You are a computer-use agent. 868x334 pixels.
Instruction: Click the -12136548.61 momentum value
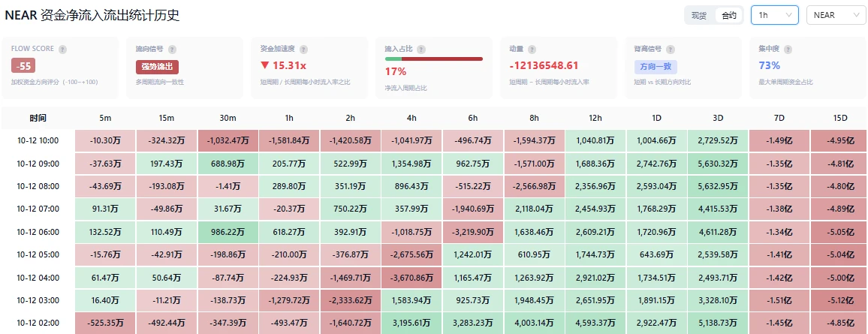click(544, 66)
